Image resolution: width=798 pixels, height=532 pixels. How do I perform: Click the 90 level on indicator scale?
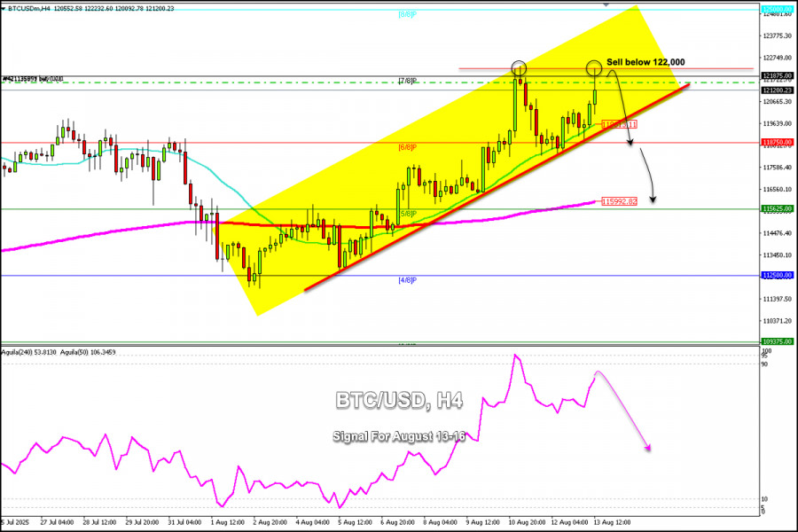(765, 364)
